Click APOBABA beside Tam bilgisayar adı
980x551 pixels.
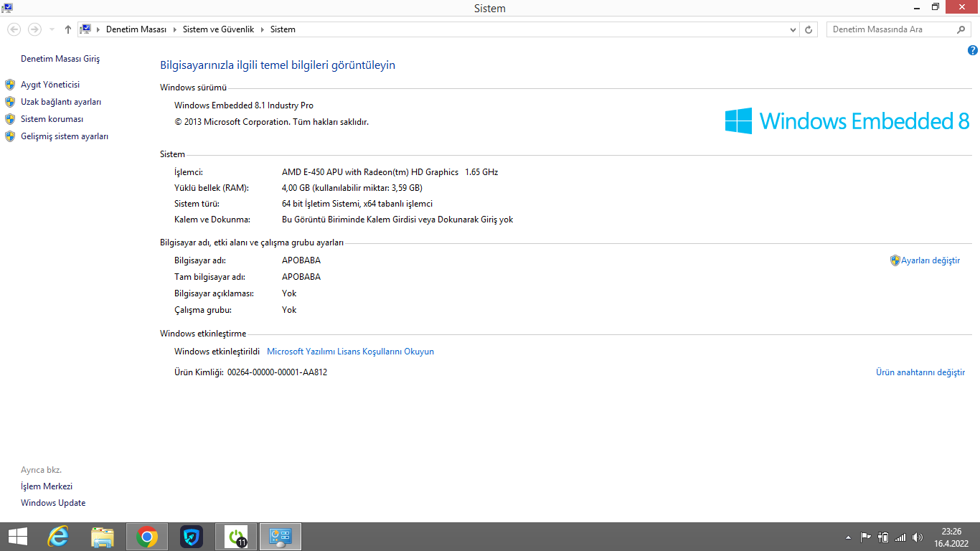click(301, 277)
